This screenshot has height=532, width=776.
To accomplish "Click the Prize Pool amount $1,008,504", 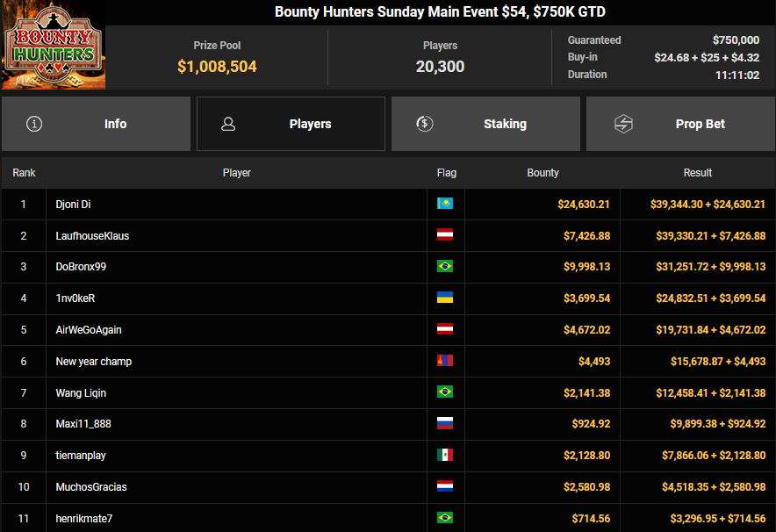I will click(217, 67).
